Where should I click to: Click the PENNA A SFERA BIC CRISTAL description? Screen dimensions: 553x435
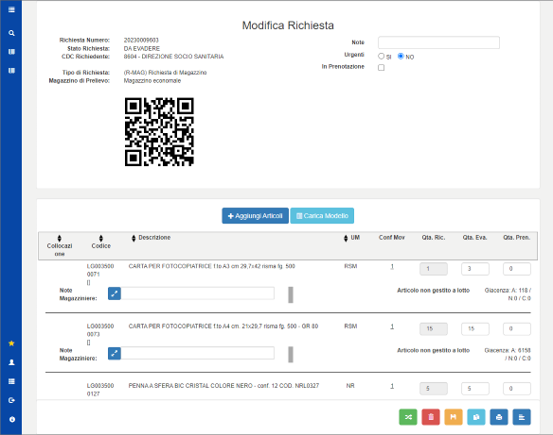tap(224, 386)
